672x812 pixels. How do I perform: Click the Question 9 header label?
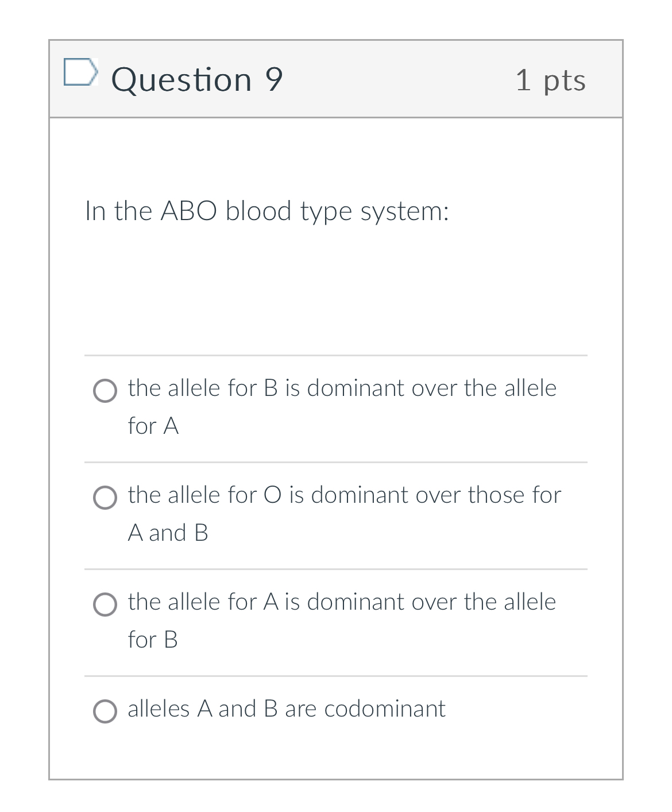click(196, 79)
